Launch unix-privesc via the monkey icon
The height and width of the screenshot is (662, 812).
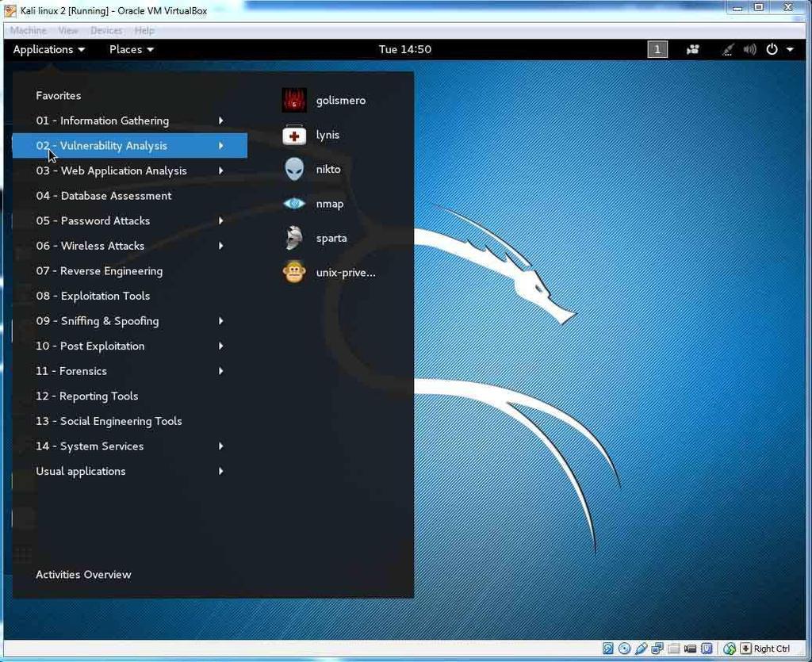(294, 272)
